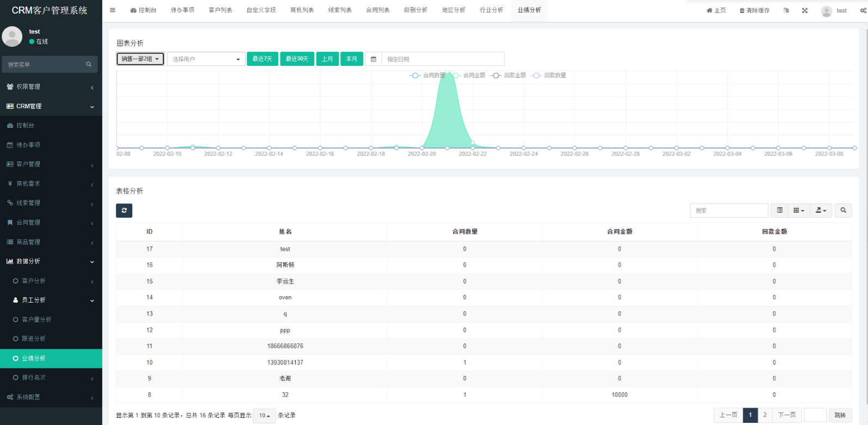Switch to the 地区分析 tab
The height and width of the screenshot is (425, 868).
[453, 10]
